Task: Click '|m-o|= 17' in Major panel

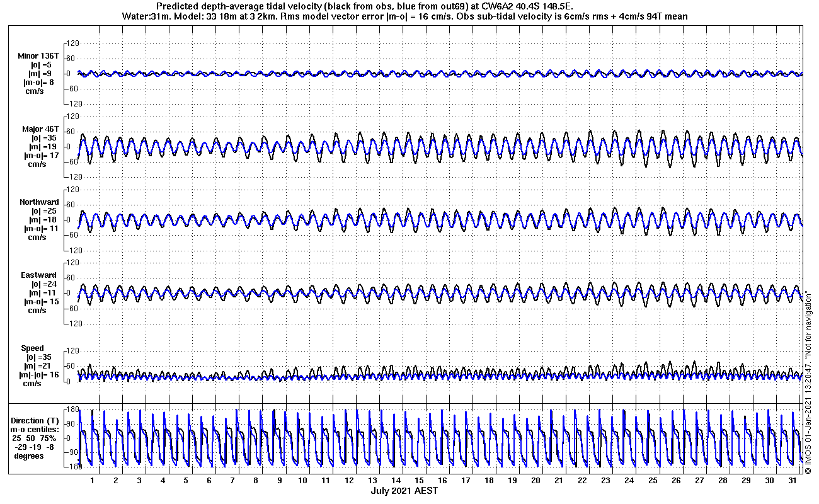Action: (42, 156)
